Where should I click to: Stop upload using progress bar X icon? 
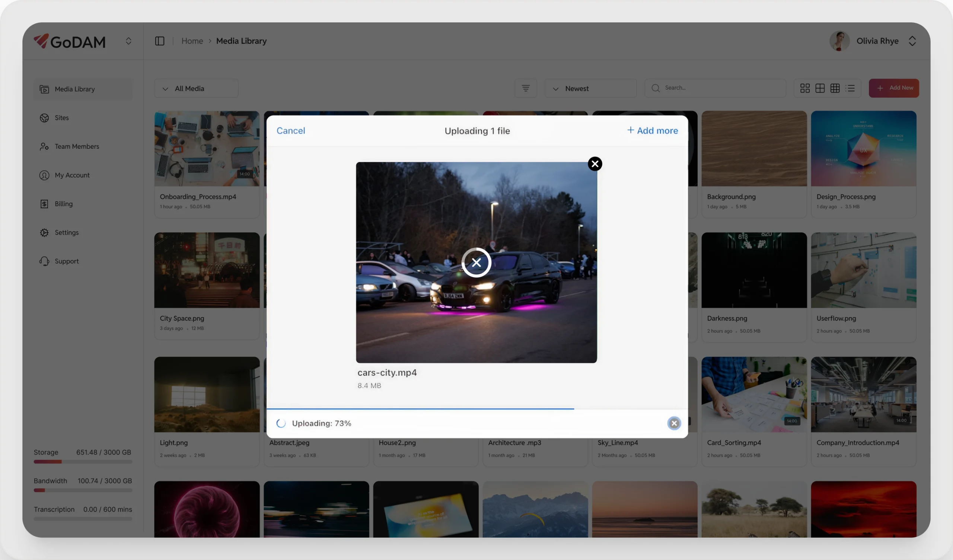(673, 423)
